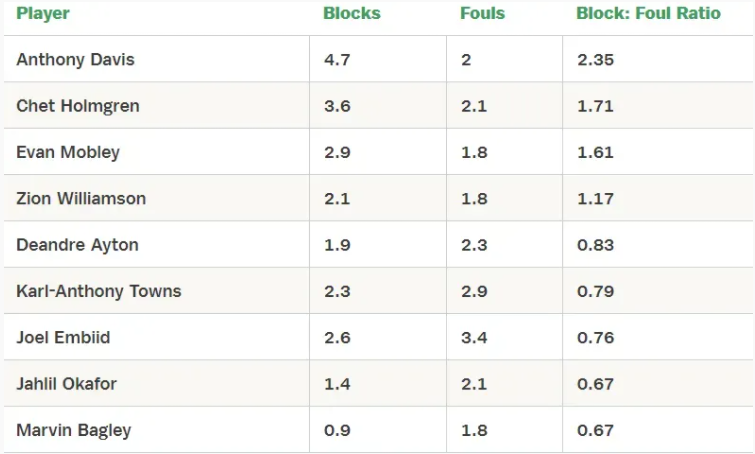Select the Evan Mobley name cell

pos(156,152)
